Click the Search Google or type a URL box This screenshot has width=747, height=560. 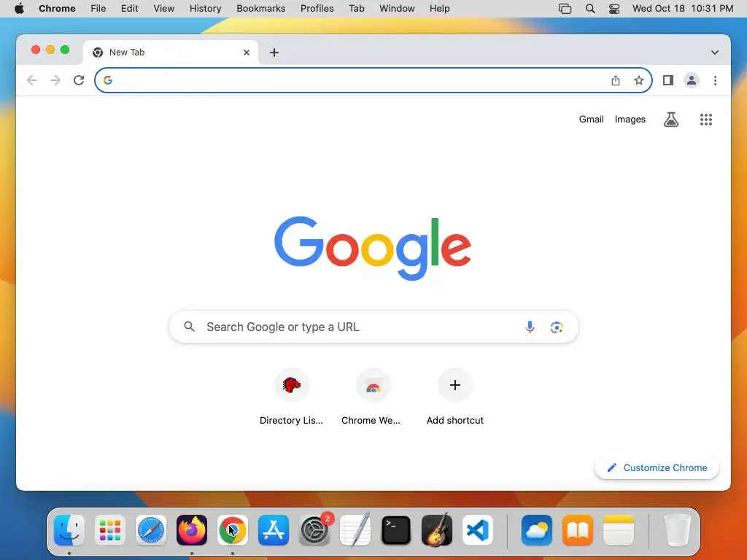pos(373,327)
